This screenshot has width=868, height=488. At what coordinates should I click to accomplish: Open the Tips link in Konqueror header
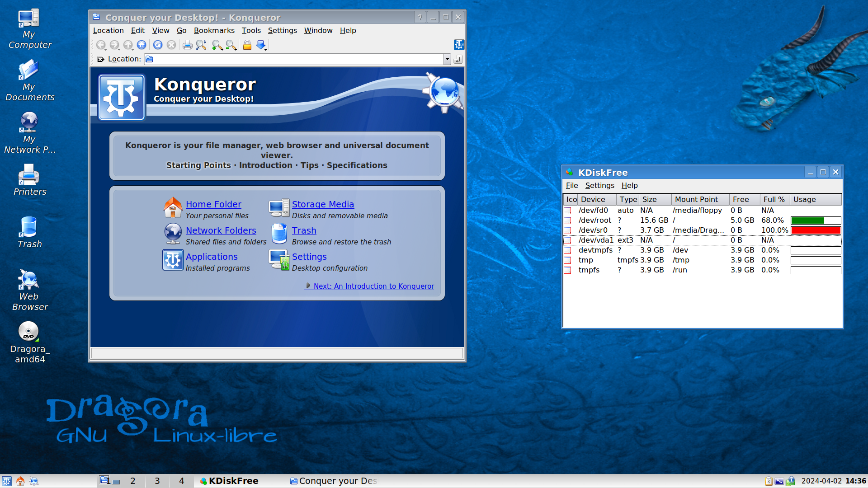point(309,165)
